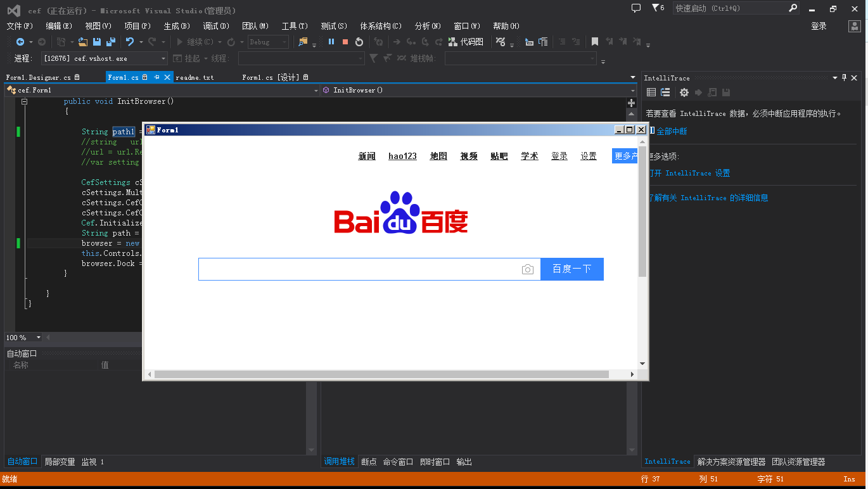The height and width of the screenshot is (489, 868).
Task: Click the open file folder icon
Action: coord(83,42)
